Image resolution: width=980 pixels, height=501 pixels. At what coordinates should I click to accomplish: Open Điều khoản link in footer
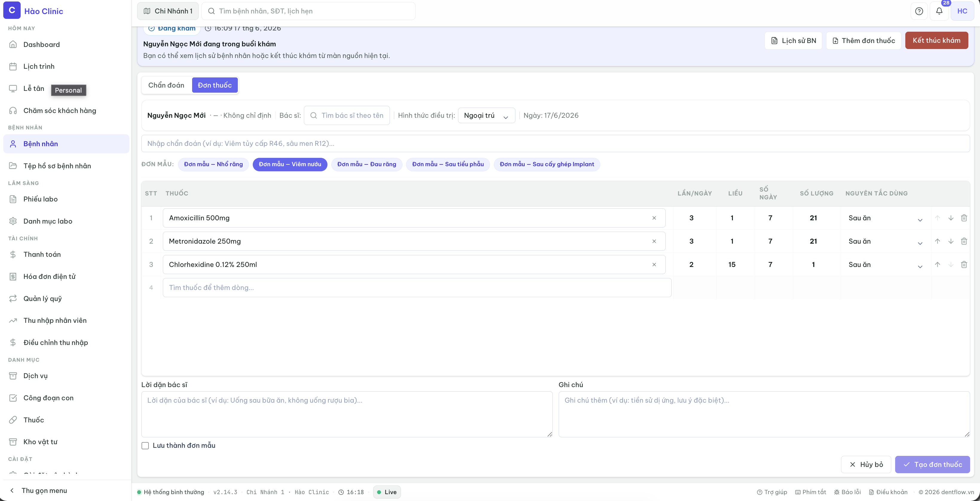coord(888,492)
